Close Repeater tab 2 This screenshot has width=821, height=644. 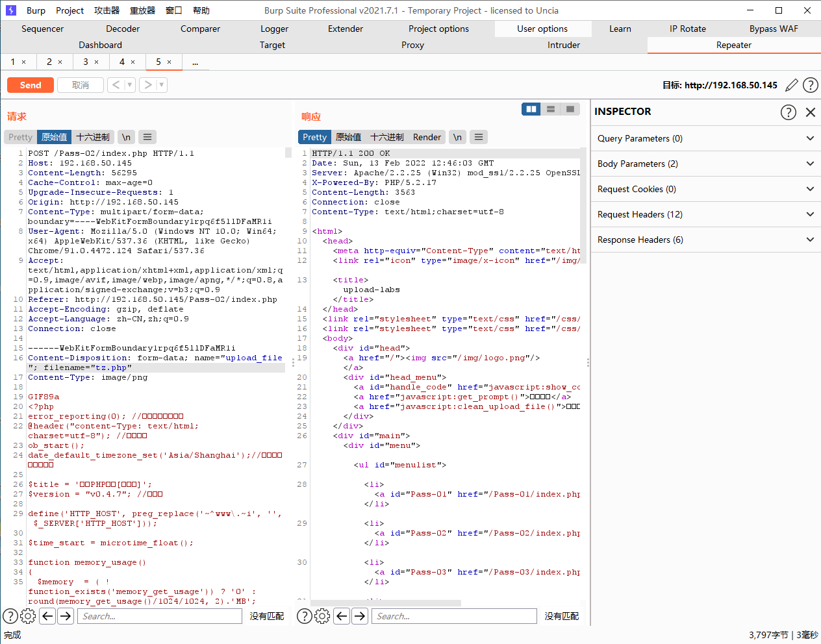(60, 62)
